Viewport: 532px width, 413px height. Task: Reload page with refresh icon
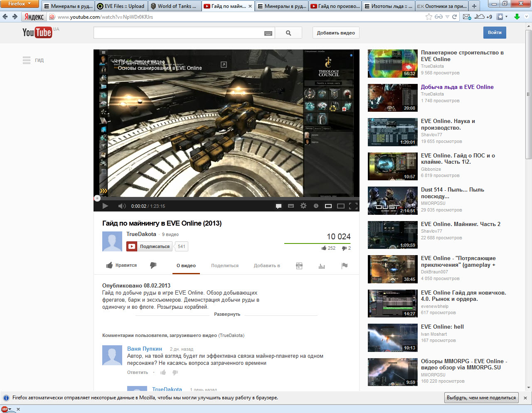[455, 17]
